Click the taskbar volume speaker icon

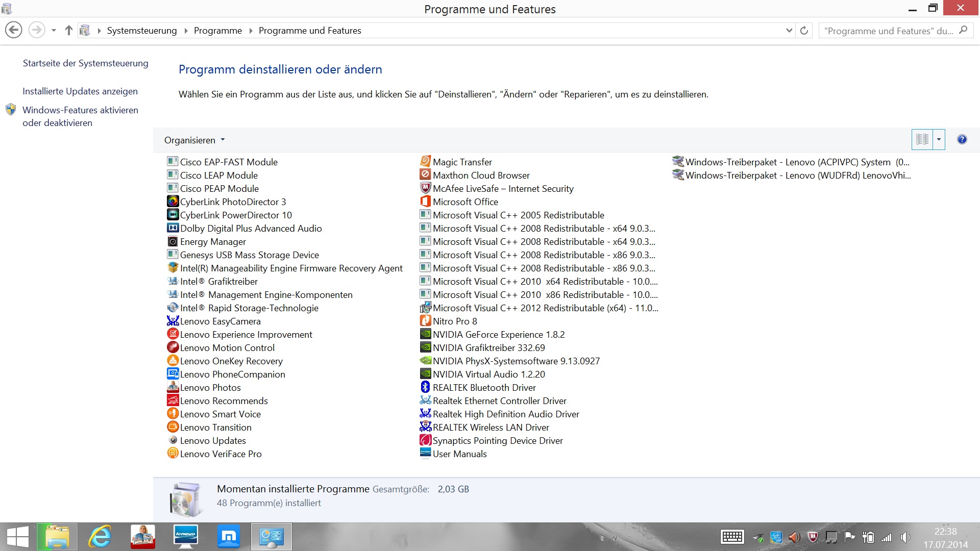click(x=905, y=537)
